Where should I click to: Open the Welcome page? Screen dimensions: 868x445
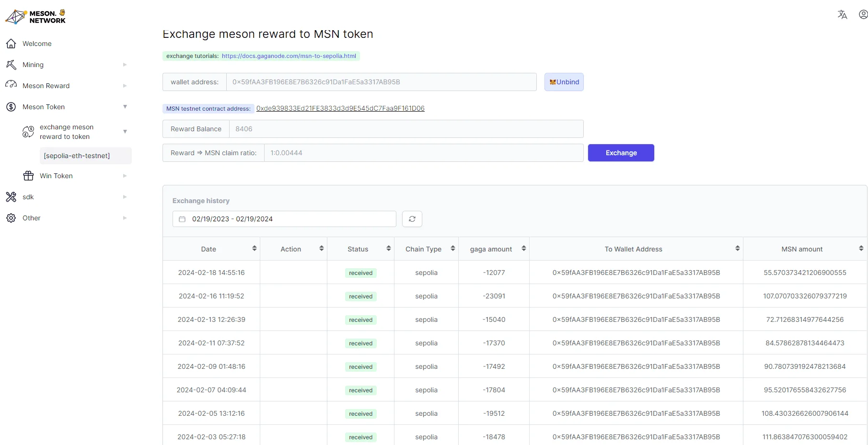click(x=37, y=44)
